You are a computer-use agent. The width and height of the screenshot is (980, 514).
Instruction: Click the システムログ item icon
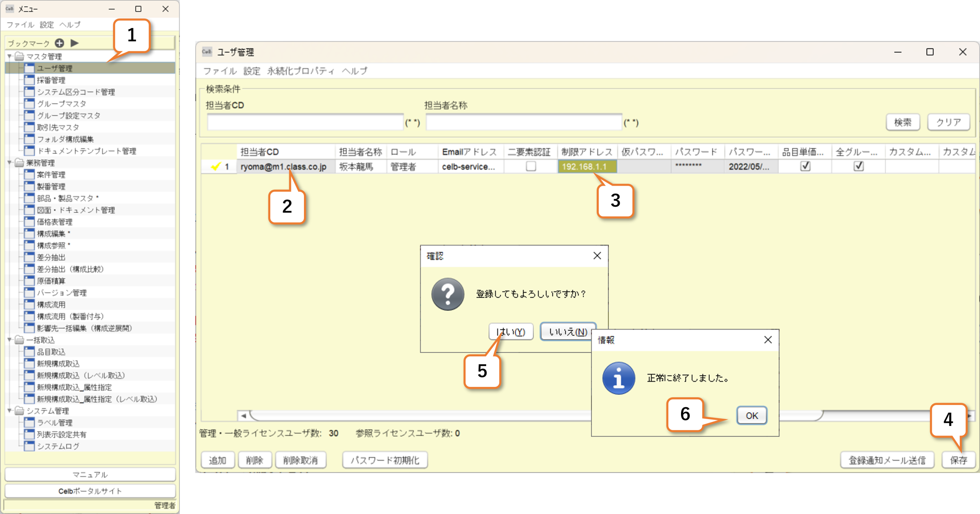(29, 446)
